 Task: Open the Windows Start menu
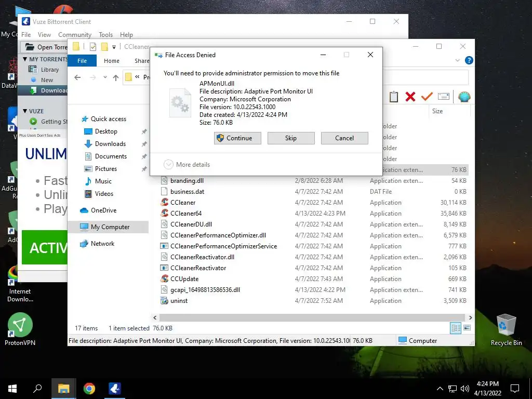pos(12,389)
